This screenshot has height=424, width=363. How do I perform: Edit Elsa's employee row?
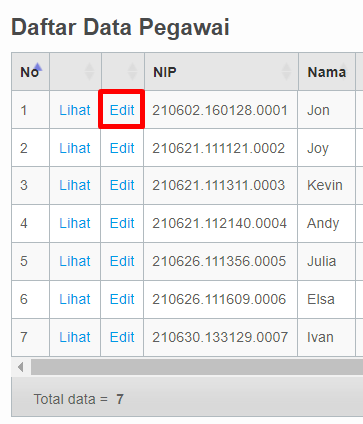tap(122, 299)
